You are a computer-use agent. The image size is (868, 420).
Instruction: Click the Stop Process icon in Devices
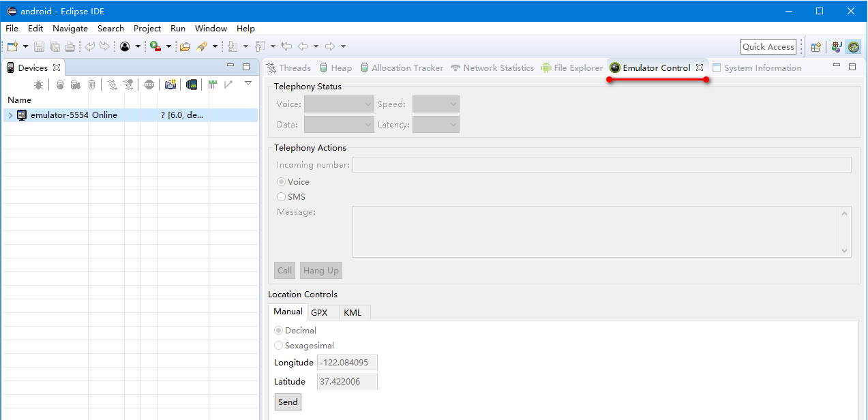coord(149,85)
